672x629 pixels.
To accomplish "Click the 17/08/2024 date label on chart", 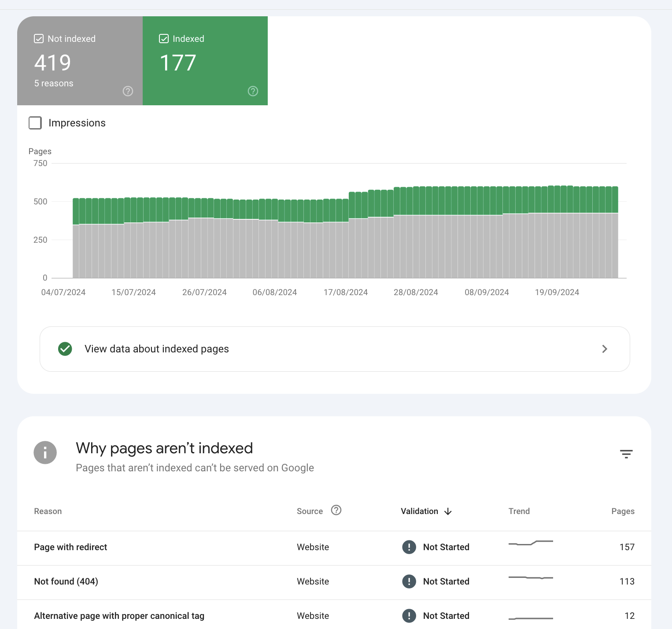I will pos(346,292).
